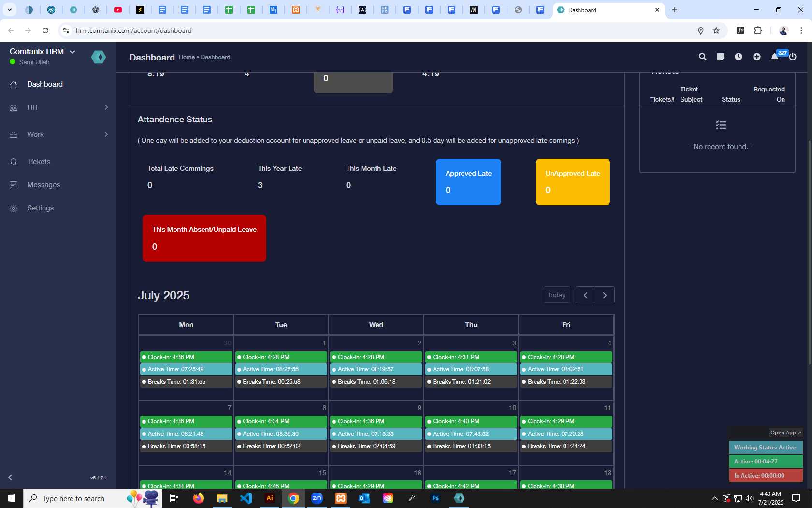Click the search icon in the header
This screenshot has width=812, height=508.
click(702, 57)
